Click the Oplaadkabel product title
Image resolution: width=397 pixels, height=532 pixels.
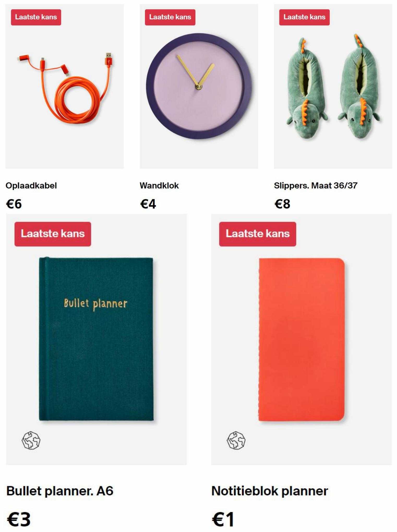tap(31, 186)
